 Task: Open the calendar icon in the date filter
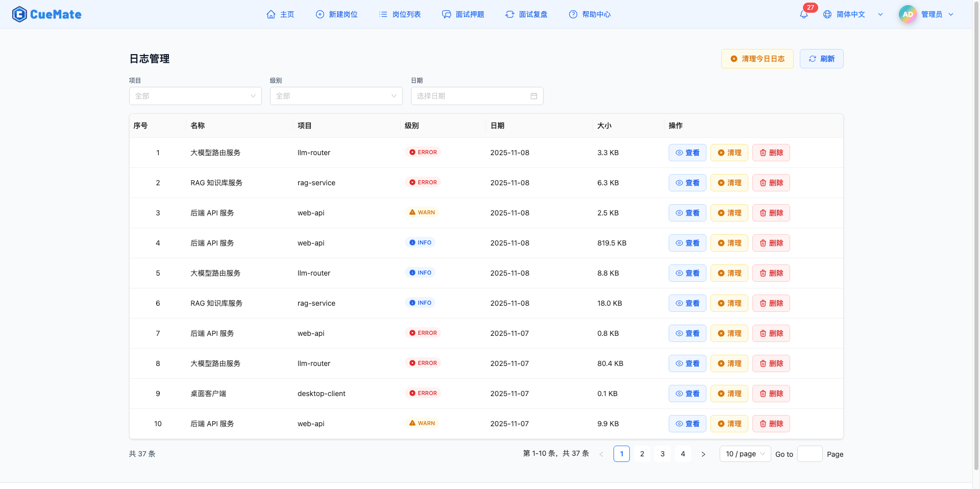point(534,96)
